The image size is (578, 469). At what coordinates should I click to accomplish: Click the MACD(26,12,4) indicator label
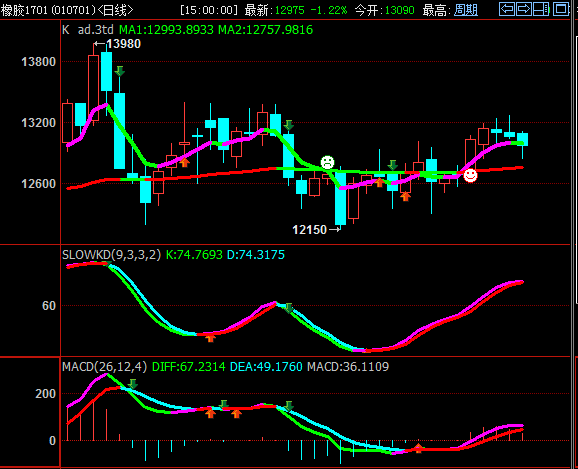[104, 367]
